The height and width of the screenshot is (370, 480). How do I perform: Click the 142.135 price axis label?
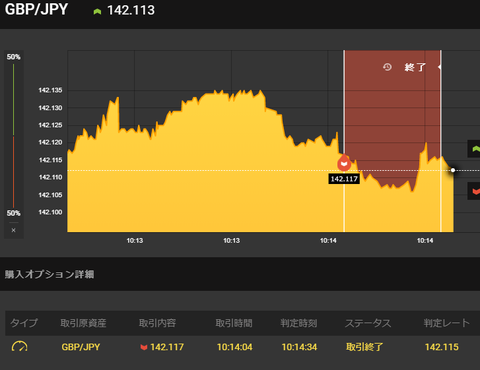point(50,90)
